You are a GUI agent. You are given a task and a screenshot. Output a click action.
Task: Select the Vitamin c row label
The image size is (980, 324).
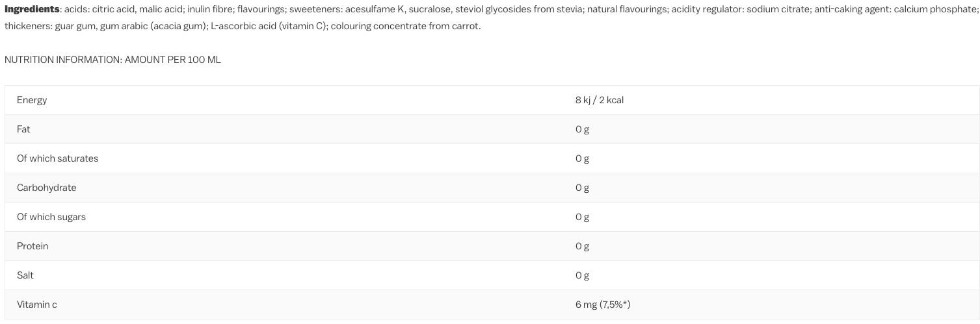pyautogui.click(x=36, y=305)
